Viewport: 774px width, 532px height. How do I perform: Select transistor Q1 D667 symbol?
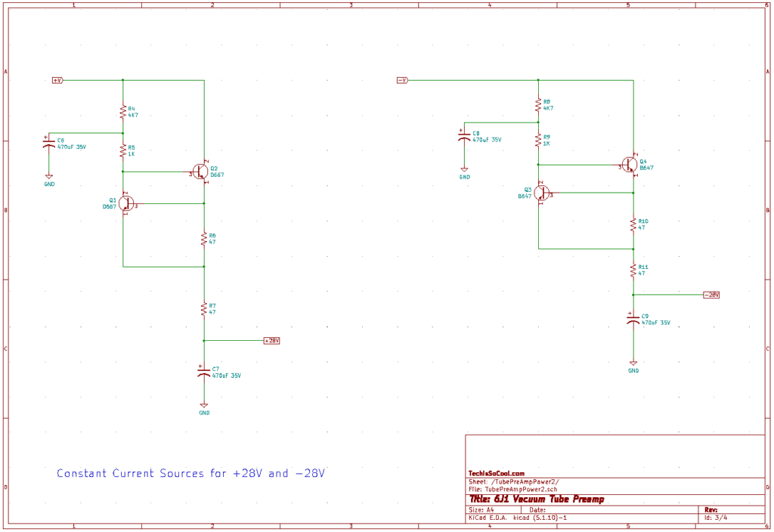125,203
